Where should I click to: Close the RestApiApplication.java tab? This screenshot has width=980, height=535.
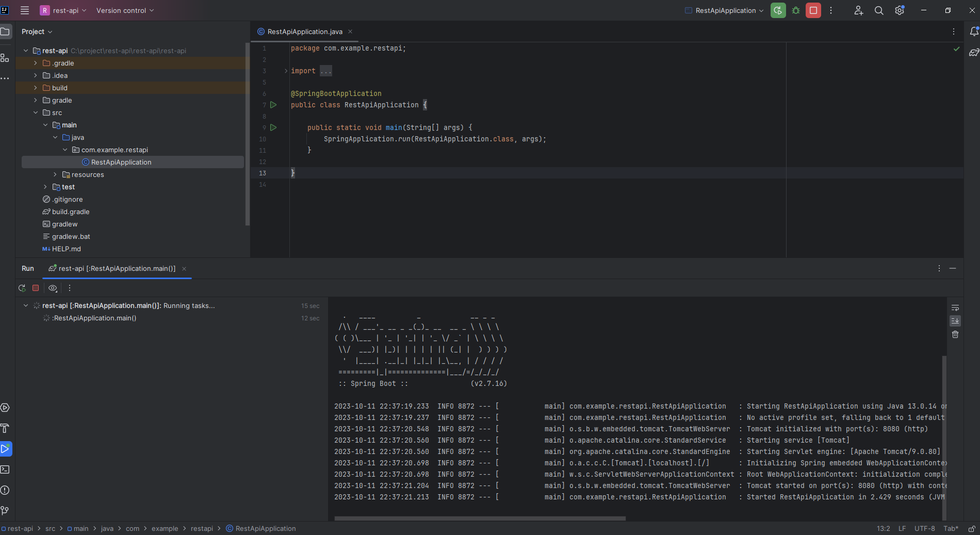pos(350,31)
